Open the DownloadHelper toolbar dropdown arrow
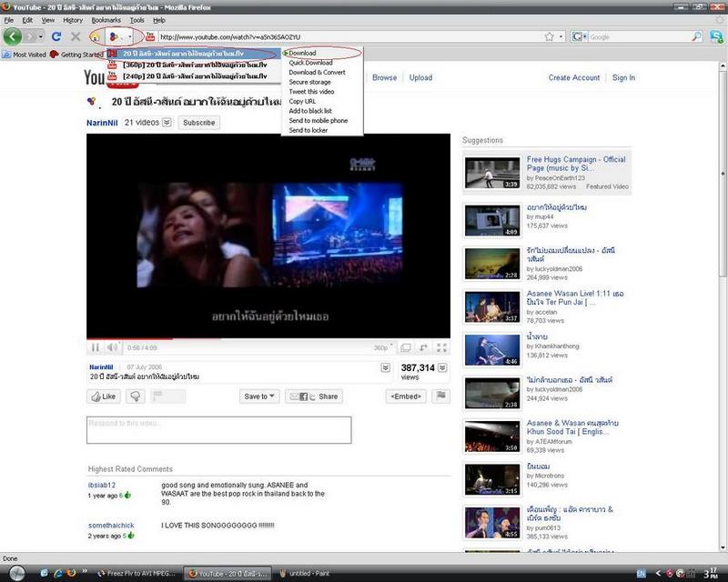The image size is (728, 582). pos(130,36)
